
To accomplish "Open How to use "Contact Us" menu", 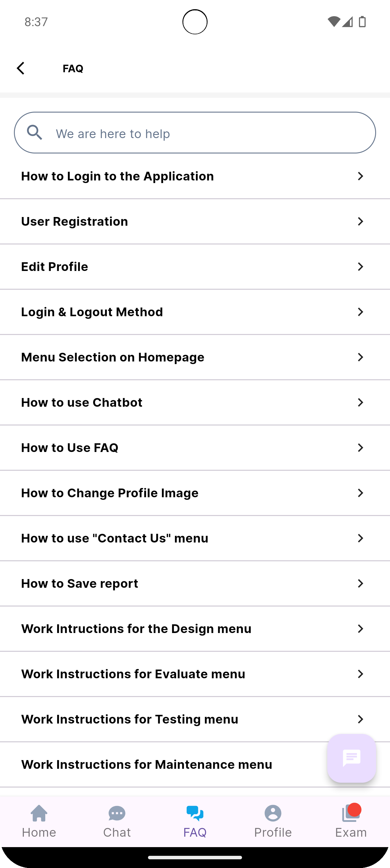I will click(x=195, y=538).
